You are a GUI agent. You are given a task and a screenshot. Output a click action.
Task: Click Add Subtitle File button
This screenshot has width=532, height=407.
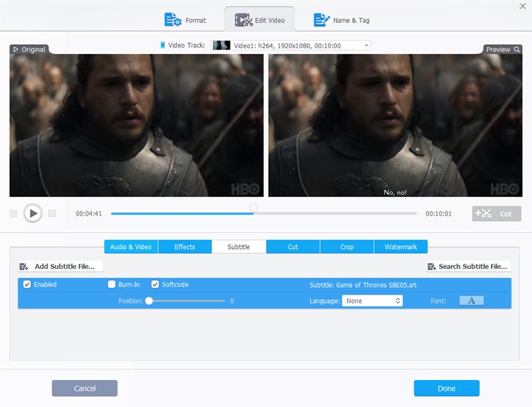point(60,266)
